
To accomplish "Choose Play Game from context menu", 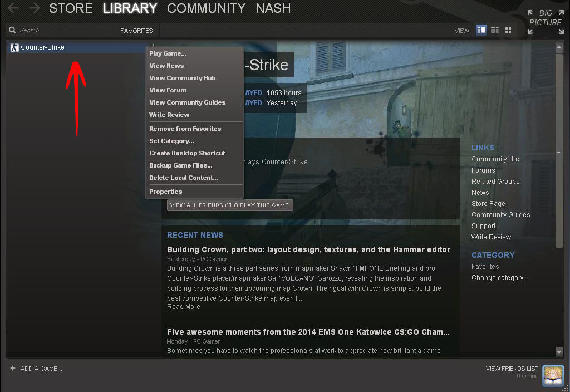I will pos(168,53).
